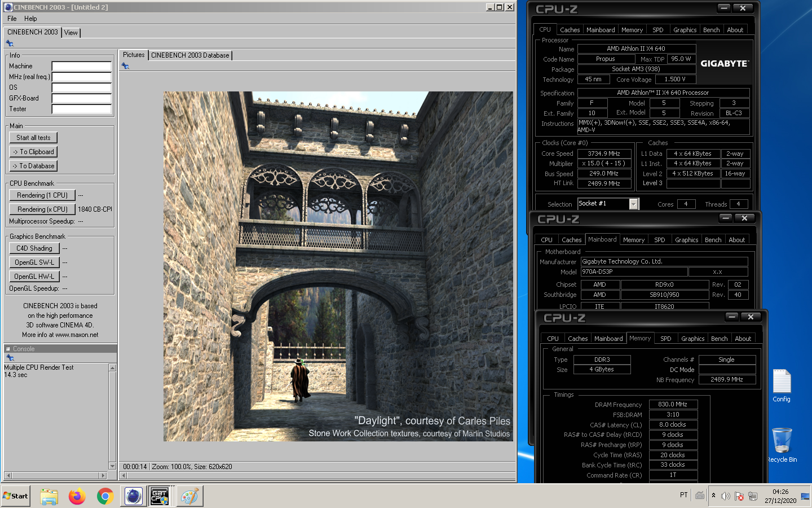The width and height of the screenshot is (812, 508).
Task: Run Rendering (x CPU) benchmark
Action: 42,209
